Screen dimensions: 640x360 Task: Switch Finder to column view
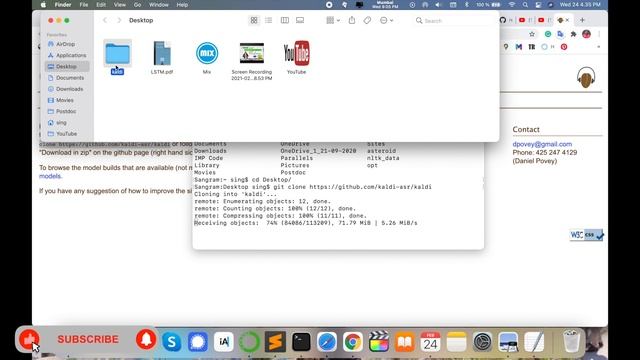click(284, 20)
